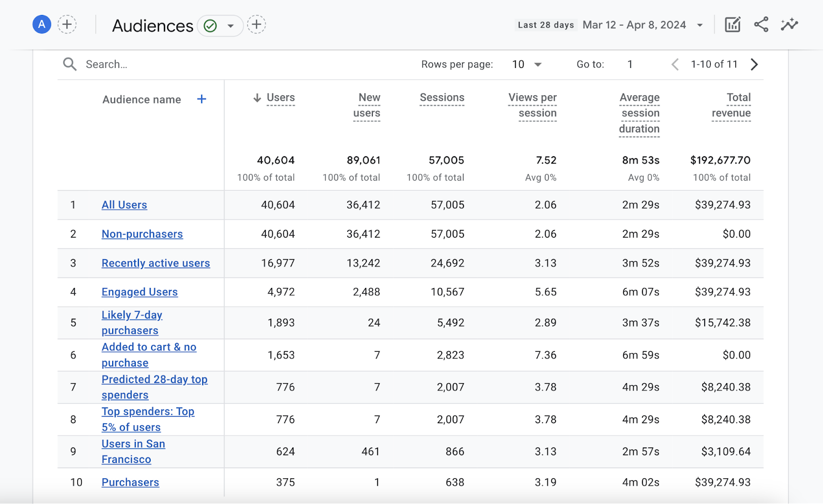Expand the data quality dropdown arrow
This screenshot has height=504, width=823.
pyautogui.click(x=230, y=25)
